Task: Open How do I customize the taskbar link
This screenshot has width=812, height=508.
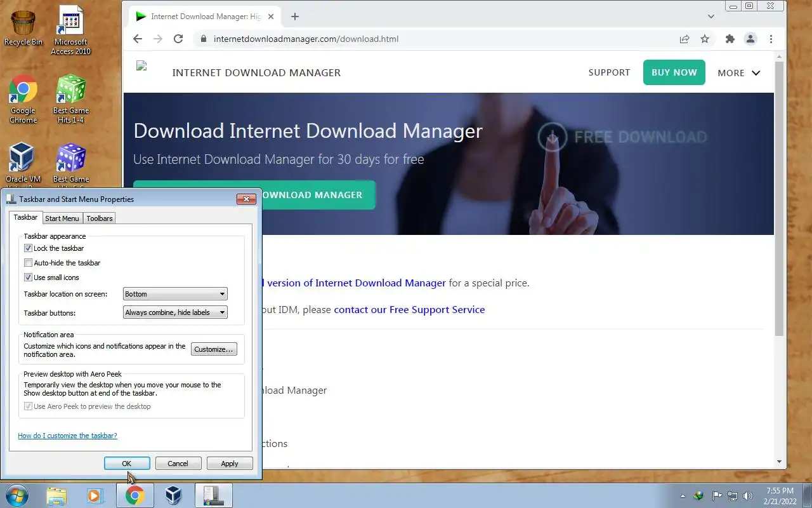Action: point(67,436)
